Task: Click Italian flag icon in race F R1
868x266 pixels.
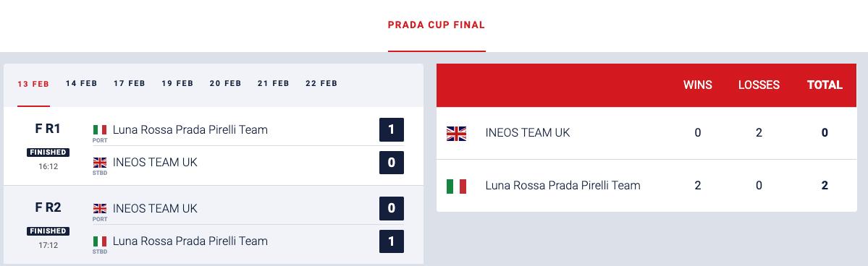Action: pyautogui.click(x=100, y=130)
